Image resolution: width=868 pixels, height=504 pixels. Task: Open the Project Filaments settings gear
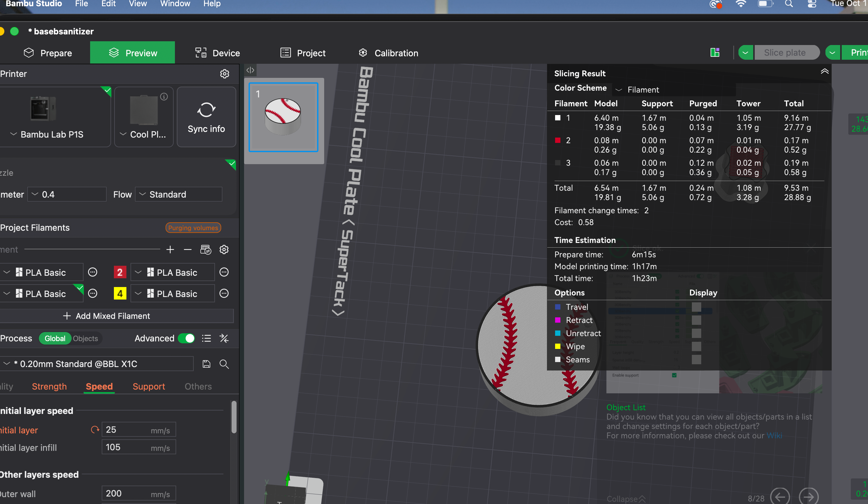point(224,249)
